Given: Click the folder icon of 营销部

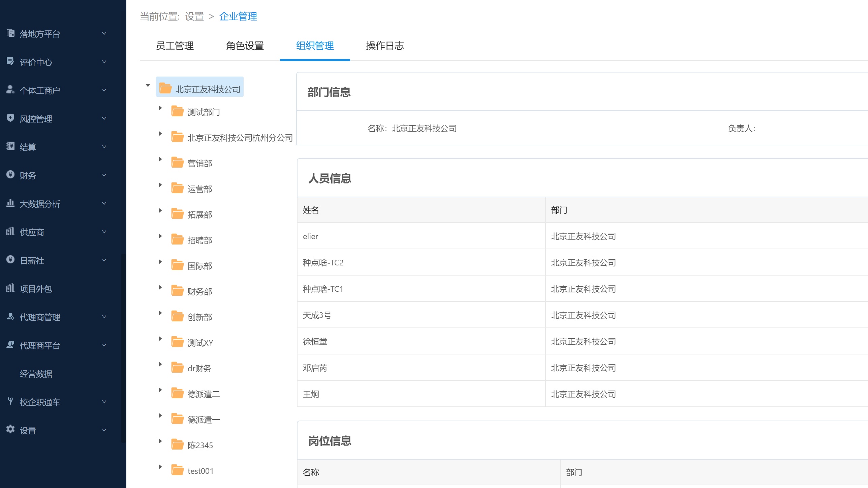Looking at the screenshot, I should [177, 162].
